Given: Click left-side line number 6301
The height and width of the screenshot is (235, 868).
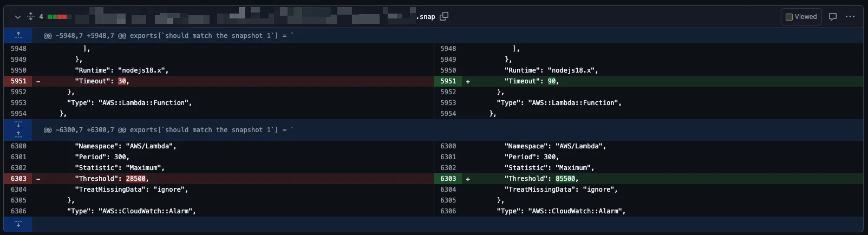Looking at the screenshot, I should pyautogui.click(x=18, y=157).
